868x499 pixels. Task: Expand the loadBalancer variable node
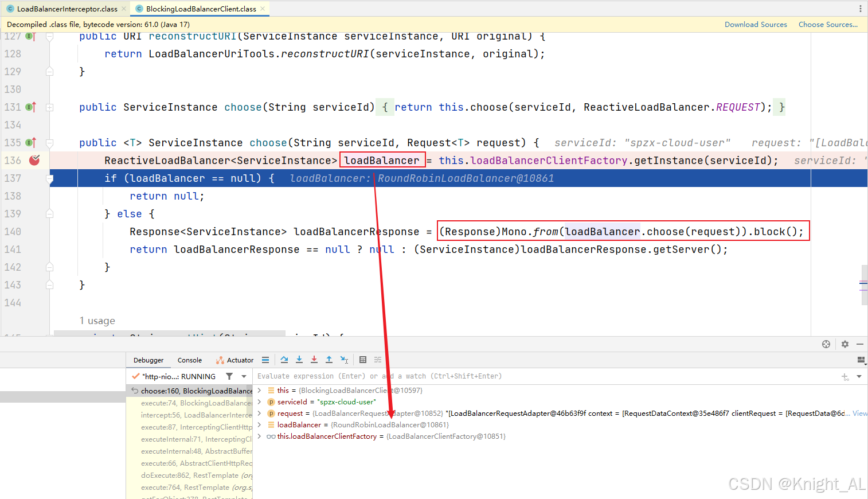point(260,425)
